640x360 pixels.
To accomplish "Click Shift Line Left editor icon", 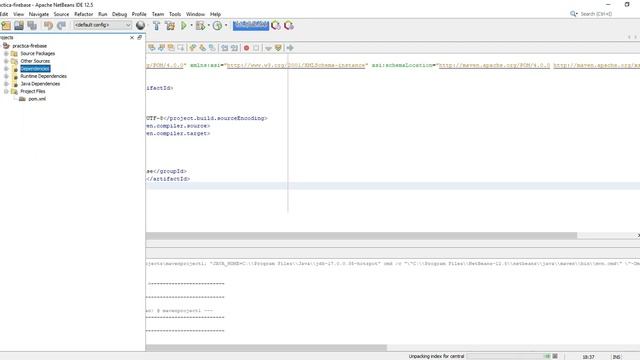I will coord(224,48).
